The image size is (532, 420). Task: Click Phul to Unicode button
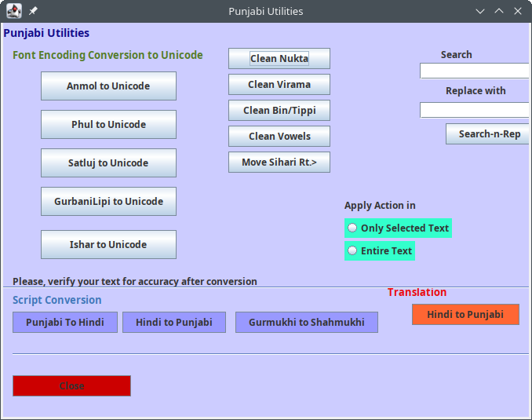108,124
